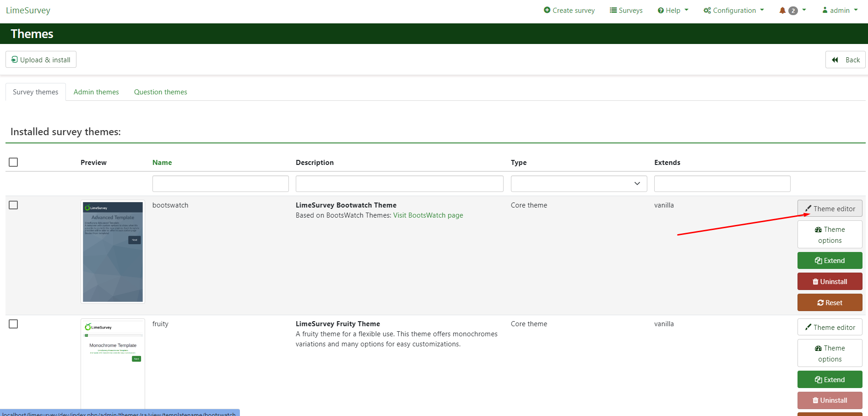Switch to the Question themes tab
The width and height of the screenshot is (868, 416).
click(x=160, y=92)
